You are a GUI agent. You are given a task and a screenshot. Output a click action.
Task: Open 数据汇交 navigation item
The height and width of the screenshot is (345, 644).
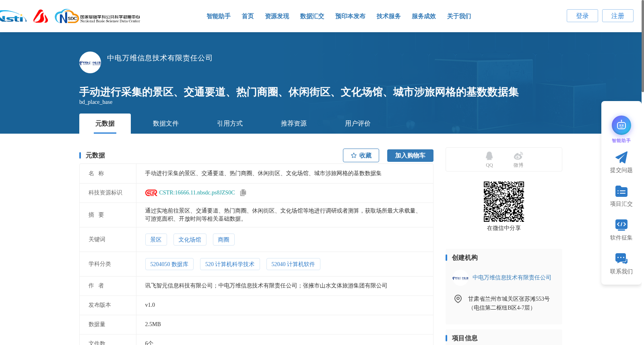(x=312, y=16)
